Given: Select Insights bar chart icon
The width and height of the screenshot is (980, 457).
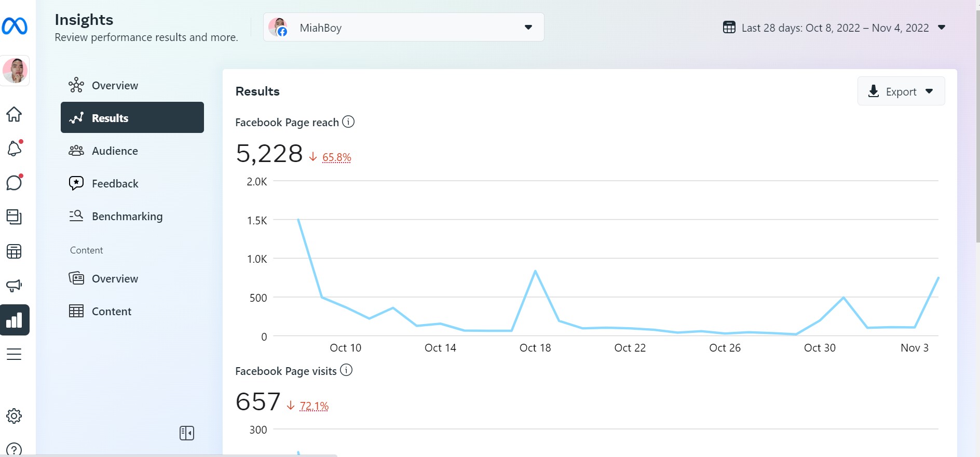Looking at the screenshot, I should click(15, 320).
